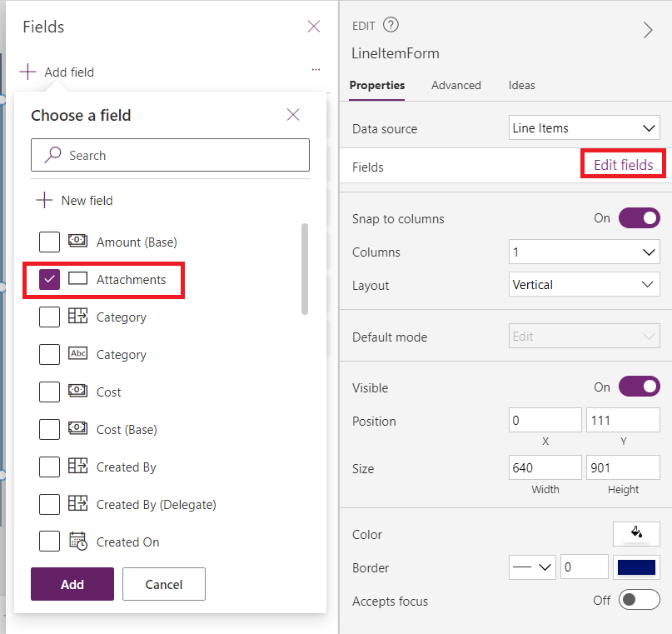This screenshot has height=634, width=672.
Task: Expand the Columns dropdown
Action: pyautogui.click(x=584, y=252)
